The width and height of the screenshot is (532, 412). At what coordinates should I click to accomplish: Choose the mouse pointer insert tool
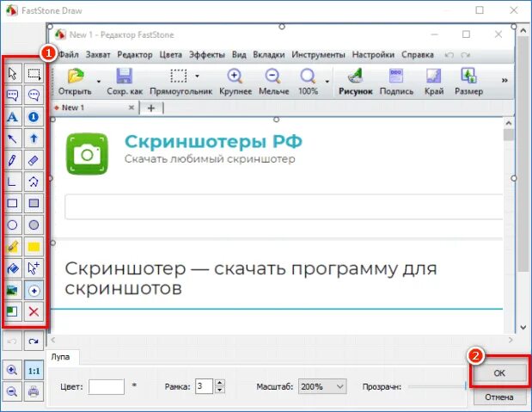(34, 268)
